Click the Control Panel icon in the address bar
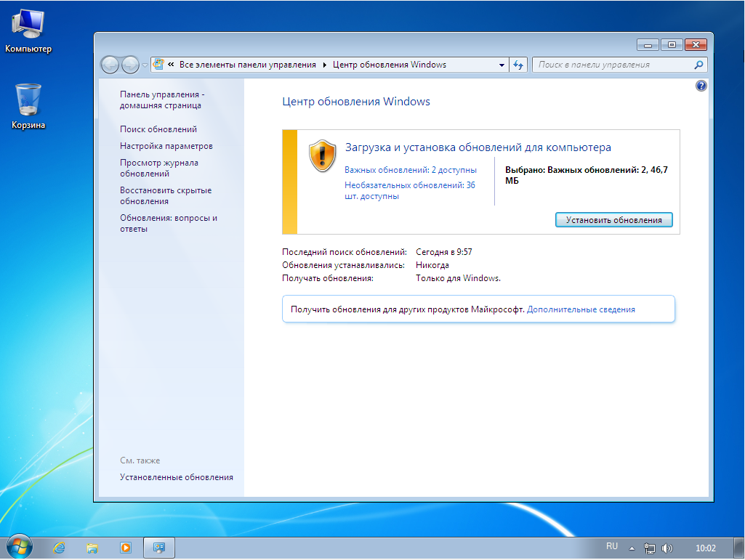This screenshot has width=745, height=560. [158, 64]
